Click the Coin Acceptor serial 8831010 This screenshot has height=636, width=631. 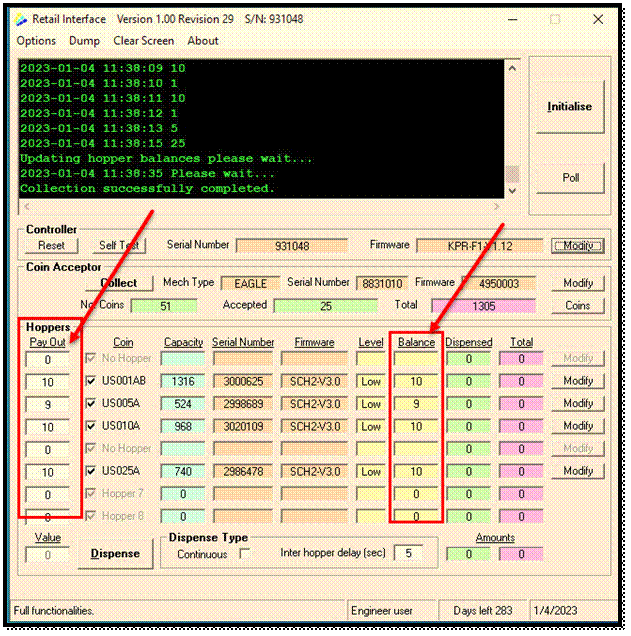(x=382, y=284)
